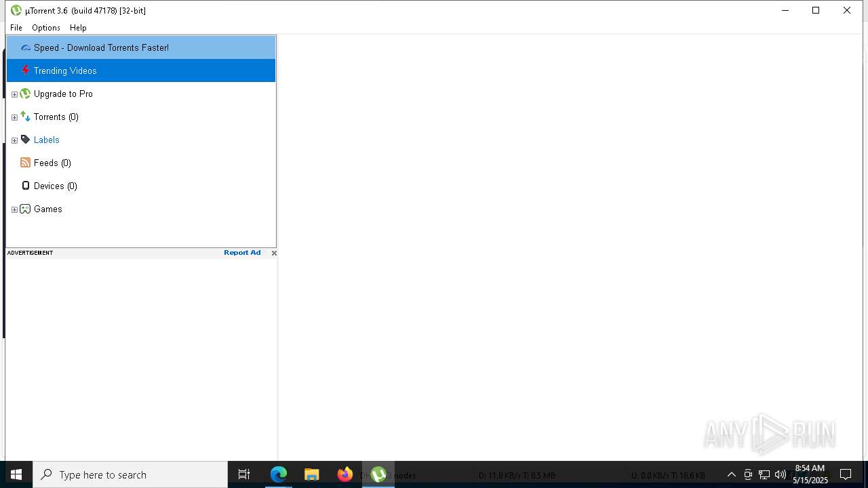Click the uTorrent title bar logo
Screen dimensions: 868x488
pos(16,10)
